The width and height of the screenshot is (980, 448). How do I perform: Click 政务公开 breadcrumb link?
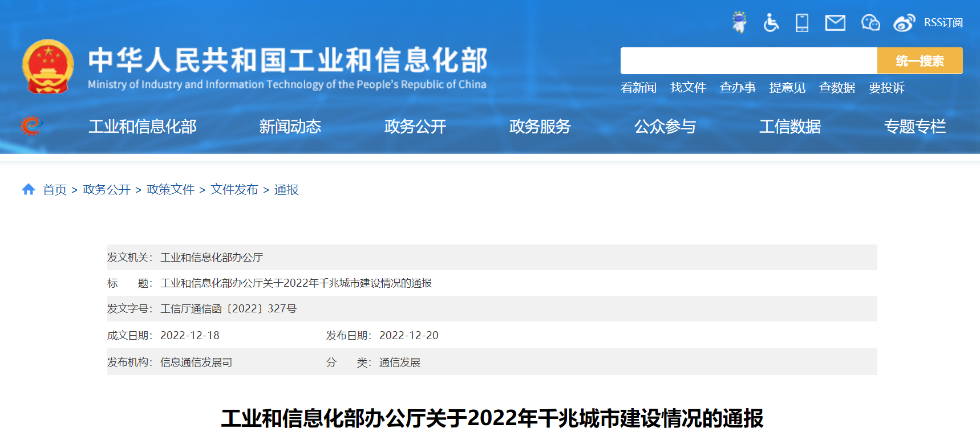click(x=107, y=190)
